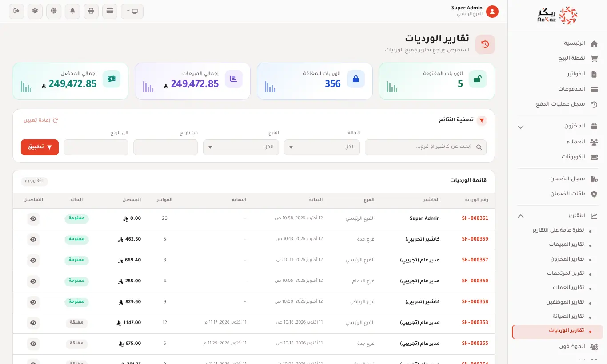The height and width of the screenshot is (364, 607).
Task: Expand the المخزون sidebar section
Action: click(557, 127)
